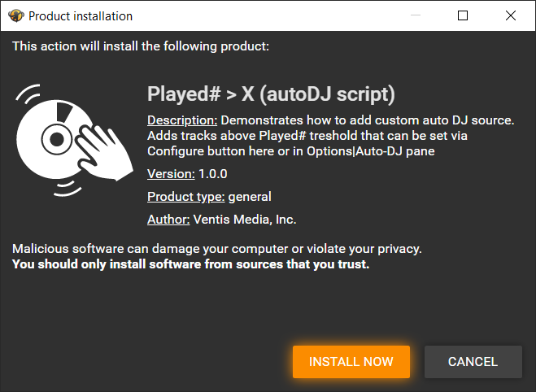Click the MediaMonkey icon in title bar
536x392 pixels.
pos(15,15)
